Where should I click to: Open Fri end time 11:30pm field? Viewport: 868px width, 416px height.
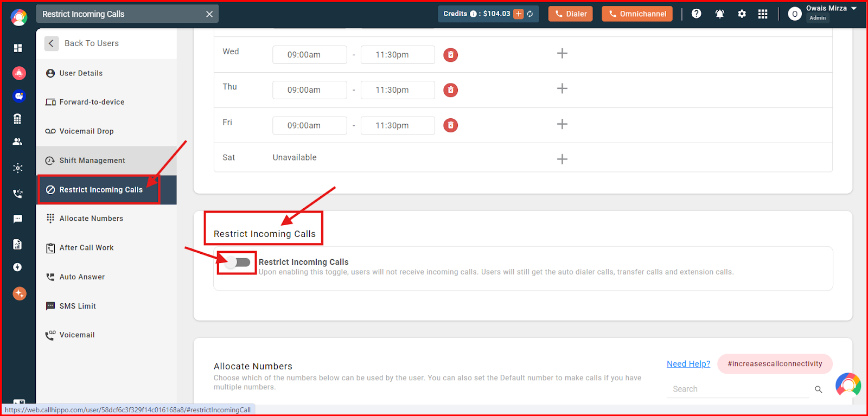tap(398, 125)
